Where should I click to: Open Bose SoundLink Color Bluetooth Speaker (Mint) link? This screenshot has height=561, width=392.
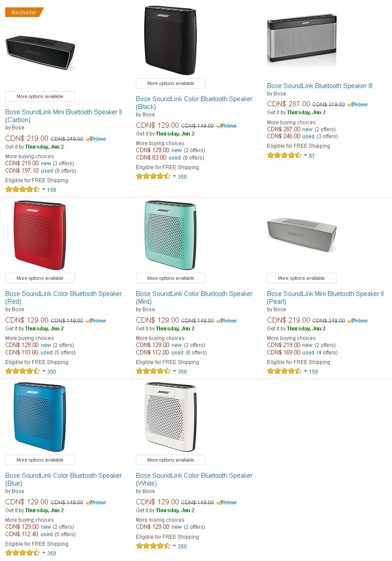pos(194,298)
